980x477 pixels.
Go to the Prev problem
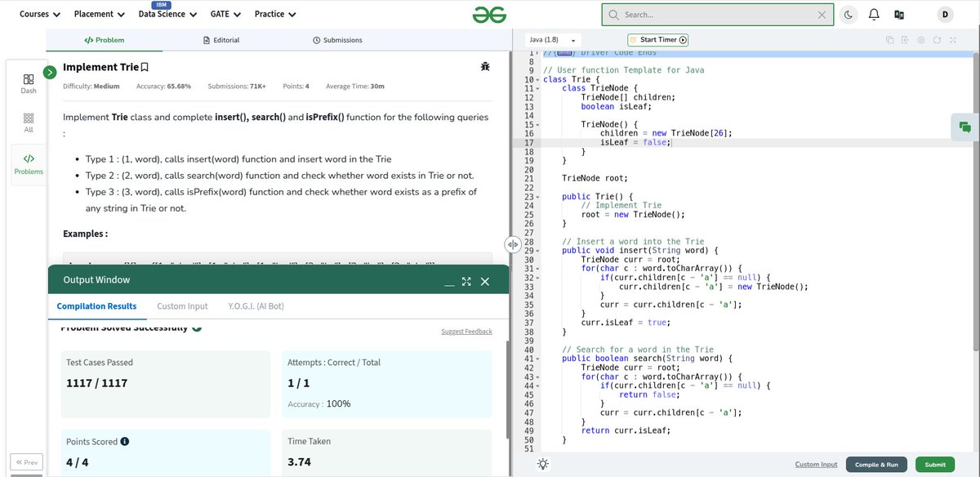coord(27,462)
